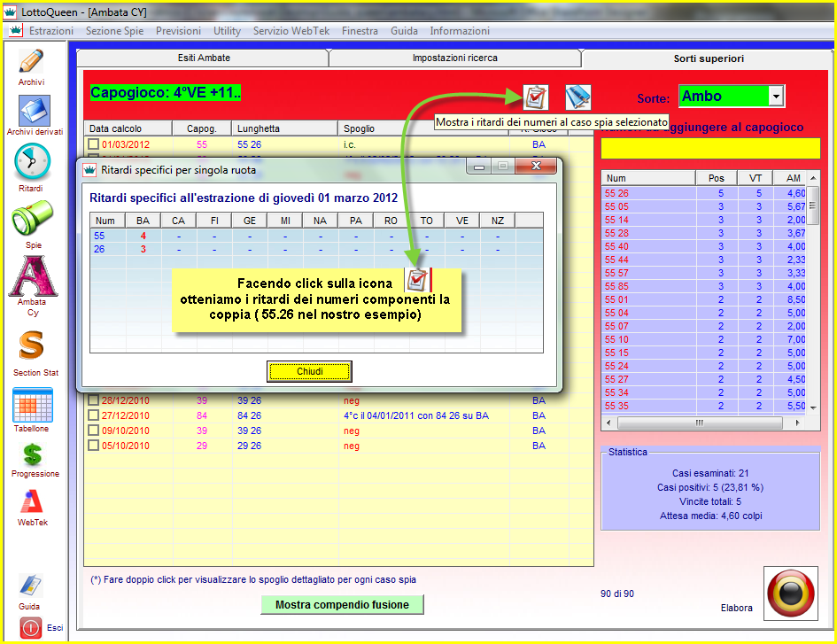Click the AM column header
The image size is (837, 644).
(x=789, y=178)
